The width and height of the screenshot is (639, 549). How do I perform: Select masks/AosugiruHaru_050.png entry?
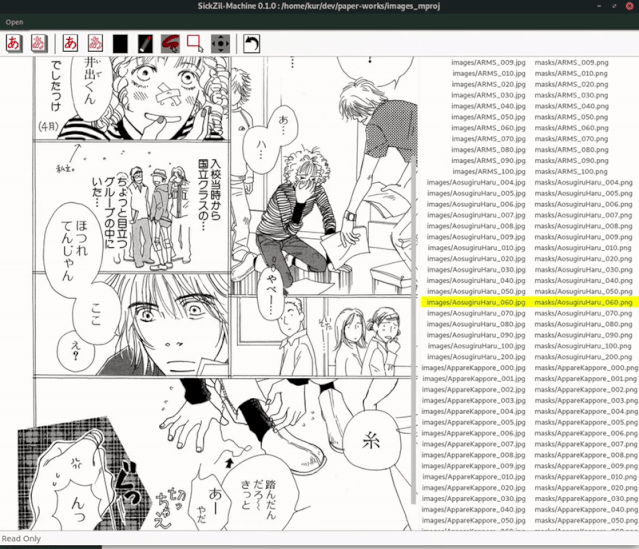tap(584, 291)
